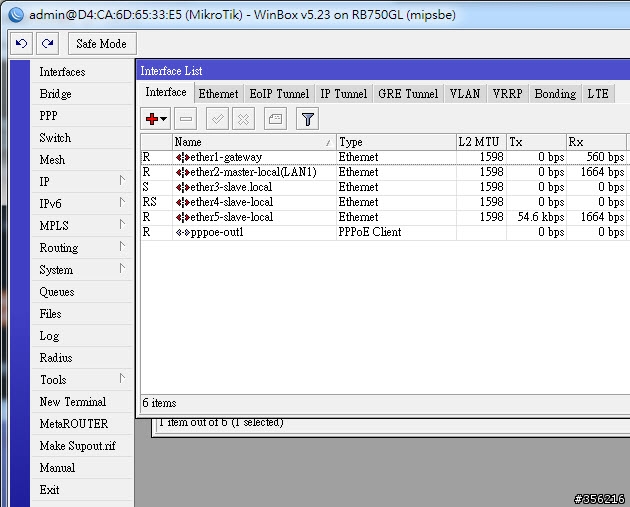Open New Terminal from the sidebar
Viewport: 630px width, 507px height.
[x=82, y=402]
